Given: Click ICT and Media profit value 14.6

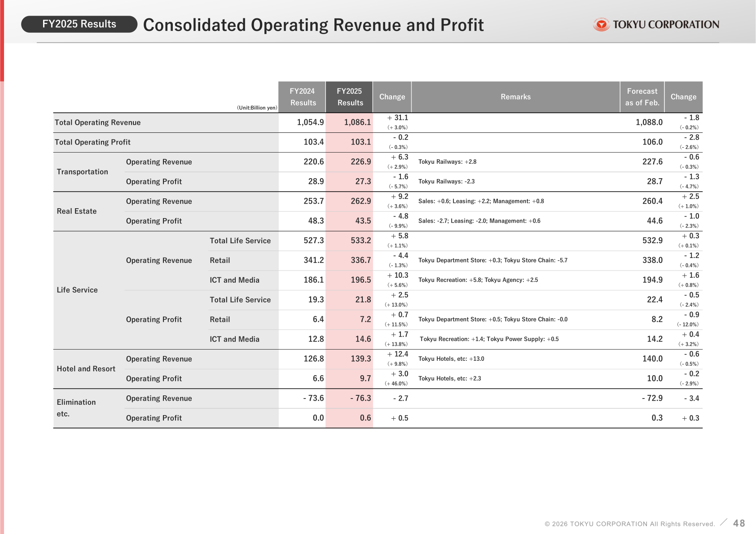Looking at the screenshot, I should pos(363,340).
